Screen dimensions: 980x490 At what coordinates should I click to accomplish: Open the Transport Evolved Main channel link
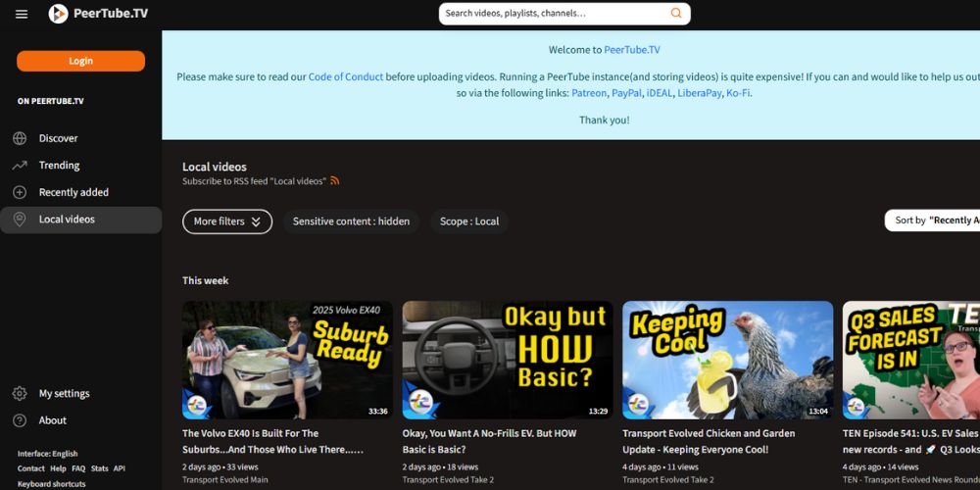225,480
